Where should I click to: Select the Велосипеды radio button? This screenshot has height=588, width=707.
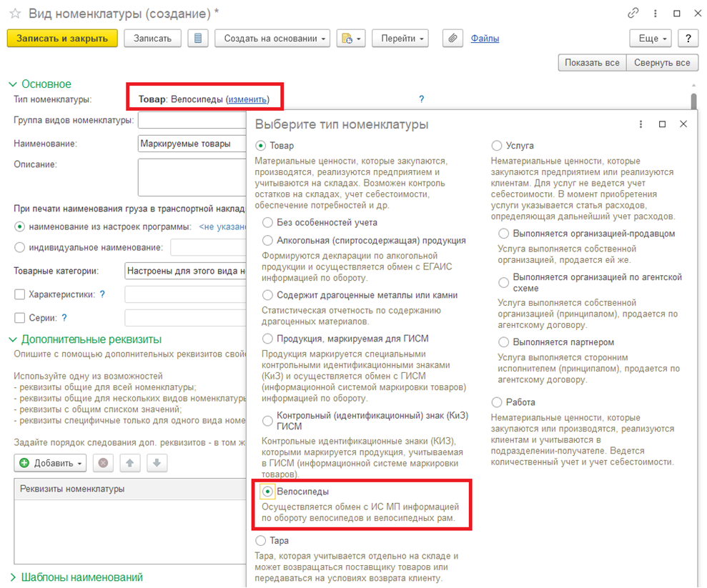coord(268,492)
